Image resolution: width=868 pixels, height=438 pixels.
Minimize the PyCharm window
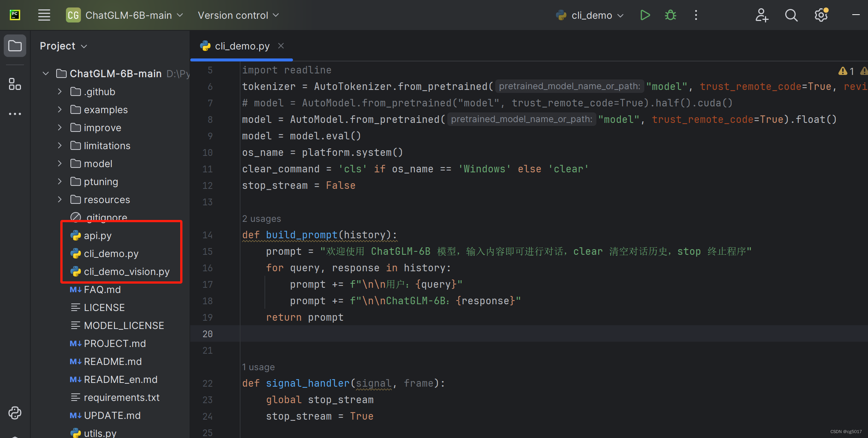point(856,15)
